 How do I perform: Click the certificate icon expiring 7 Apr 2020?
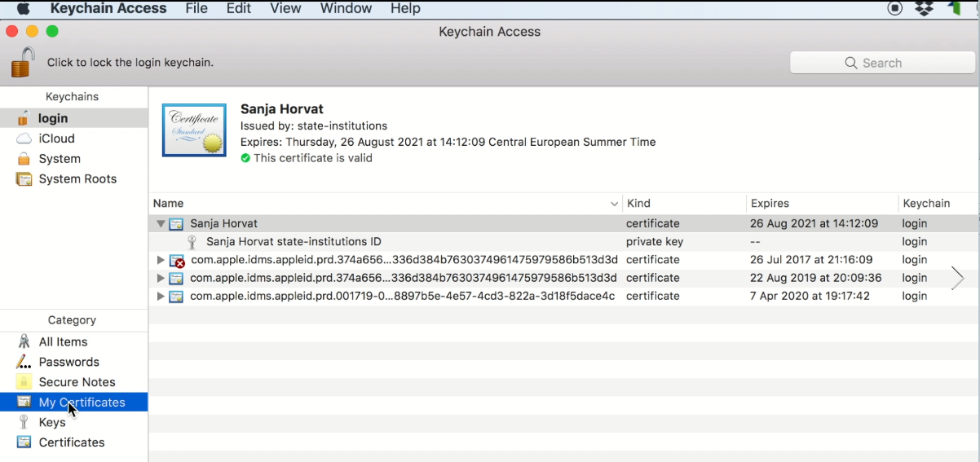pyautogui.click(x=176, y=296)
